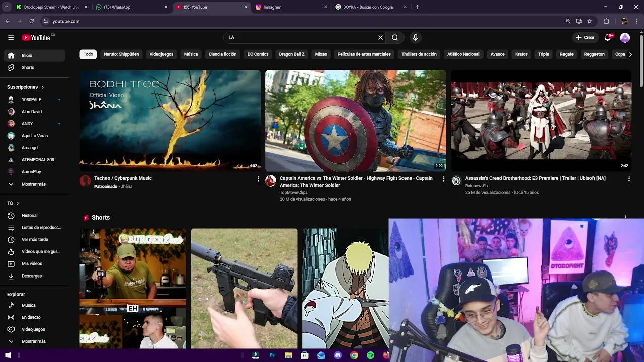Open Chrome three-dot menu

pyautogui.click(x=637, y=21)
